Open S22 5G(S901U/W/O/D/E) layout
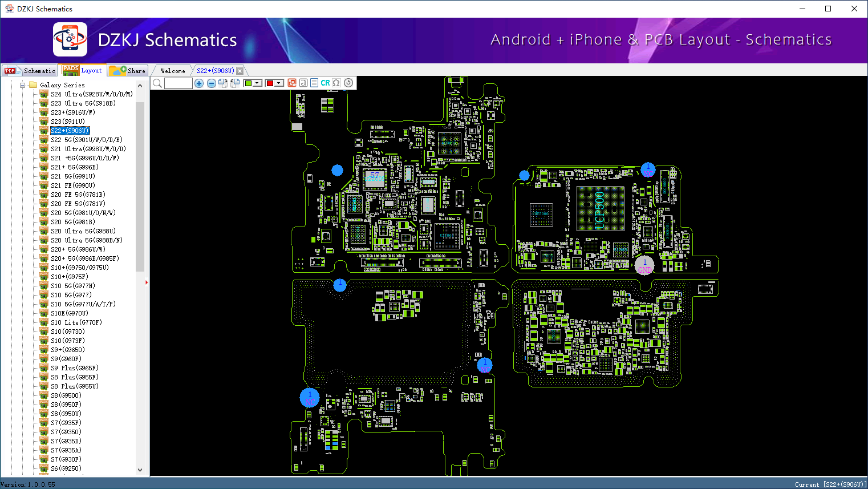 pos(87,140)
